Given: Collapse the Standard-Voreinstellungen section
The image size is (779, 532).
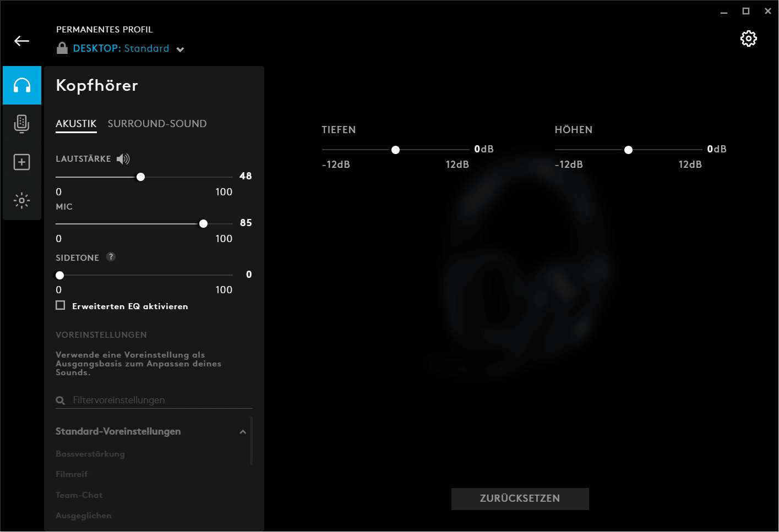Looking at the screenshot, I should [x=243, y=432].
